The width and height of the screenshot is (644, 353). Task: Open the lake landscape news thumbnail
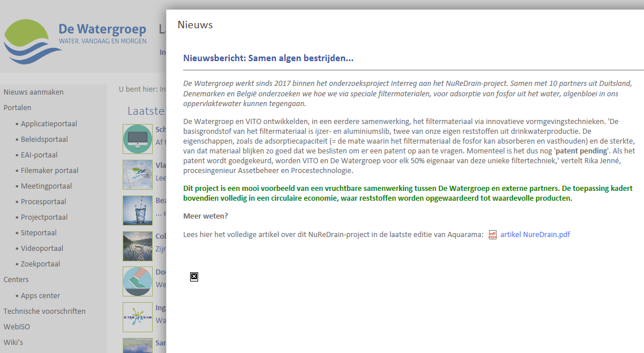coord(138,246)
